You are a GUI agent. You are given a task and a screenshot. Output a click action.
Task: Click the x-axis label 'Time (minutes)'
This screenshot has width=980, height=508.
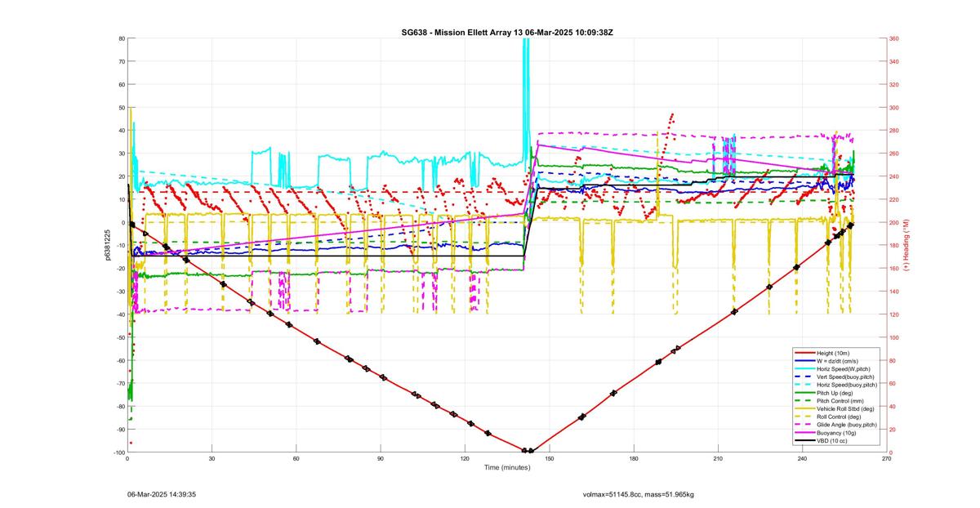pos(507,468)
